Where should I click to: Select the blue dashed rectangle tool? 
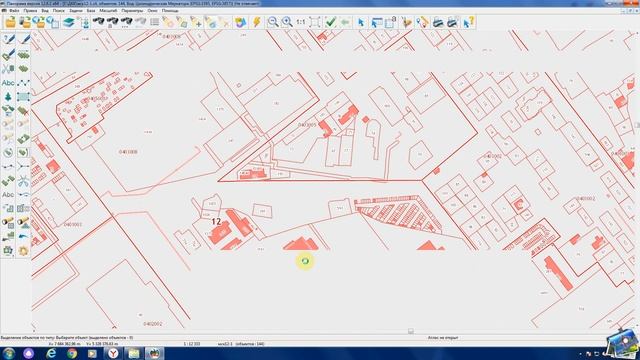[x=23, y=97]
